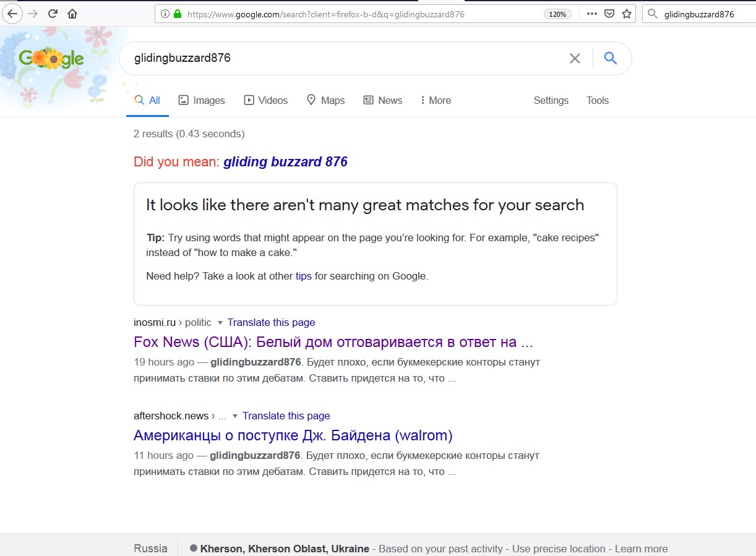Click the browser back arrow button
756x556 pixels.
[12, 14]
